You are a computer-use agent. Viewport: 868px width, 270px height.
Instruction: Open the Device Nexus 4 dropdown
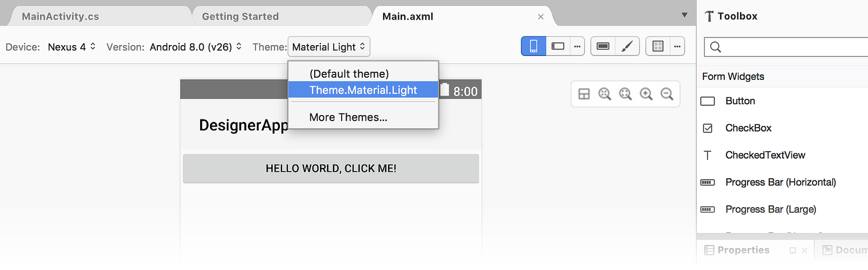coord(72,47)
